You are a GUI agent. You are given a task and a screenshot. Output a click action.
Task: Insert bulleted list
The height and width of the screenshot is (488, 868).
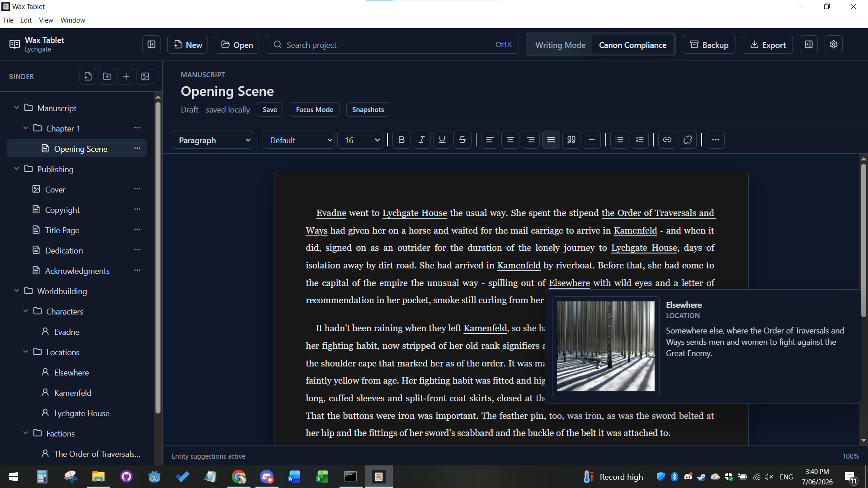[x=619, y=140]
